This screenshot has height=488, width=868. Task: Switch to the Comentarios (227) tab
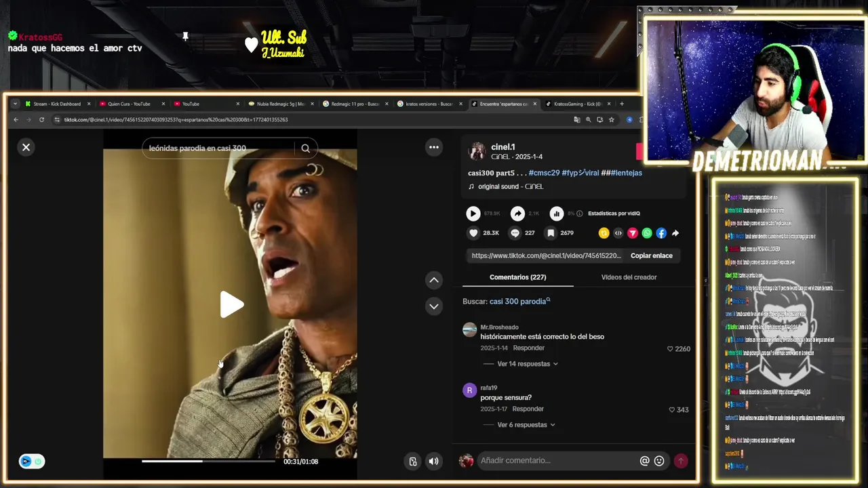click(x=517, y=277)
